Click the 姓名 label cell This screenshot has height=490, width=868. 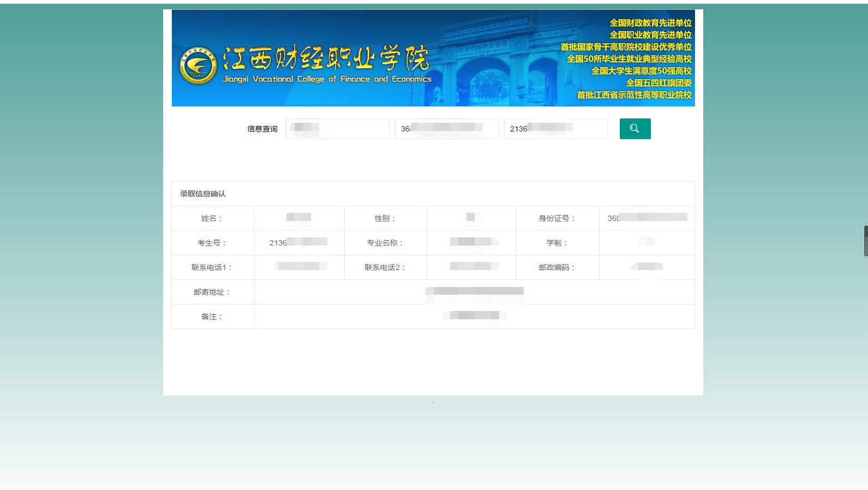(x=212, y=218)
